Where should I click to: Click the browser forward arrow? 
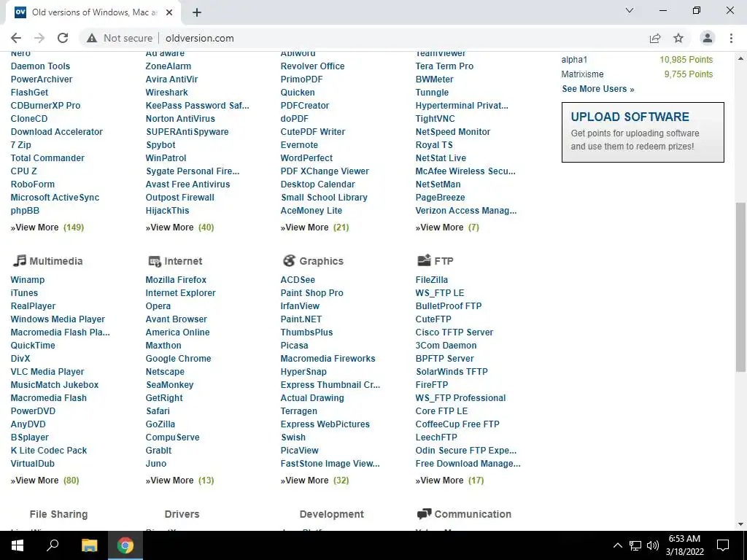39,38
